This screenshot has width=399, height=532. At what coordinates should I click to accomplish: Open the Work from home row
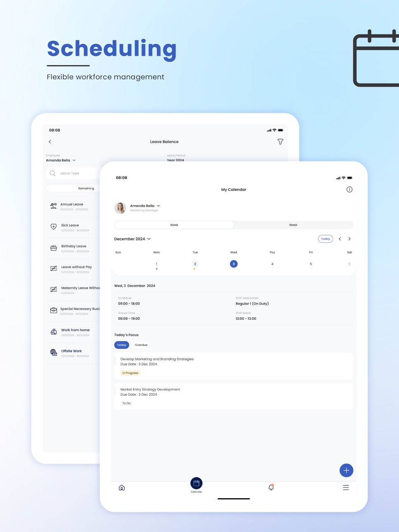coord(73,332)
